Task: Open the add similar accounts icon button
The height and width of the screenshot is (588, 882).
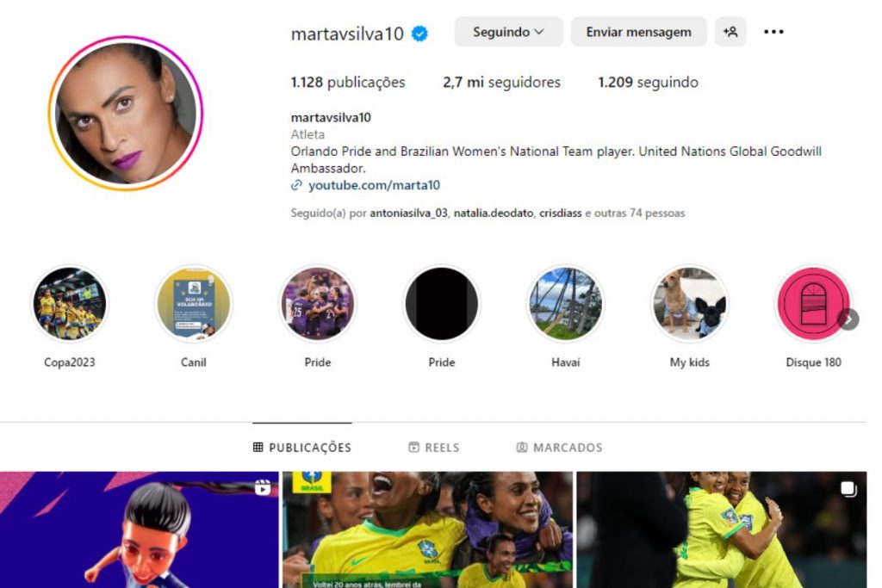Action: [730, 32]
